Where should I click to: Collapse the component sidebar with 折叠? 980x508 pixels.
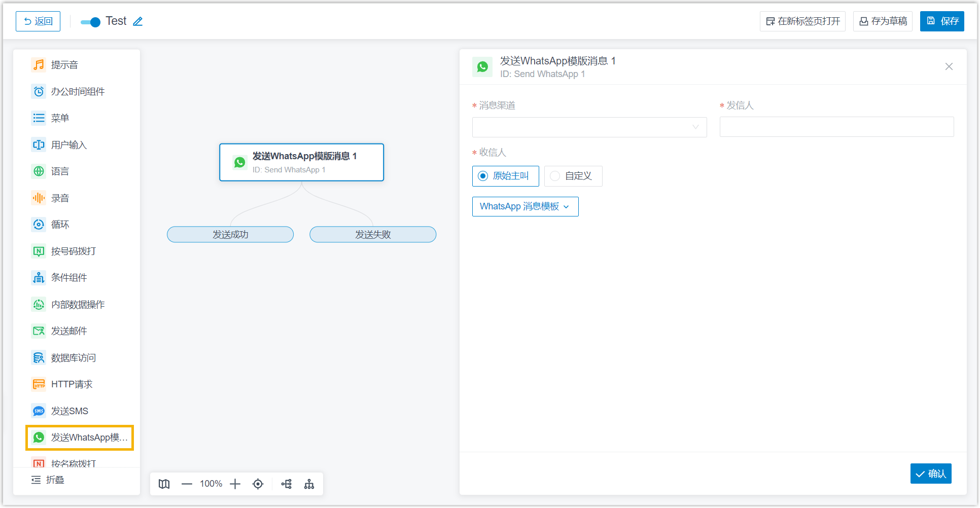48,480
